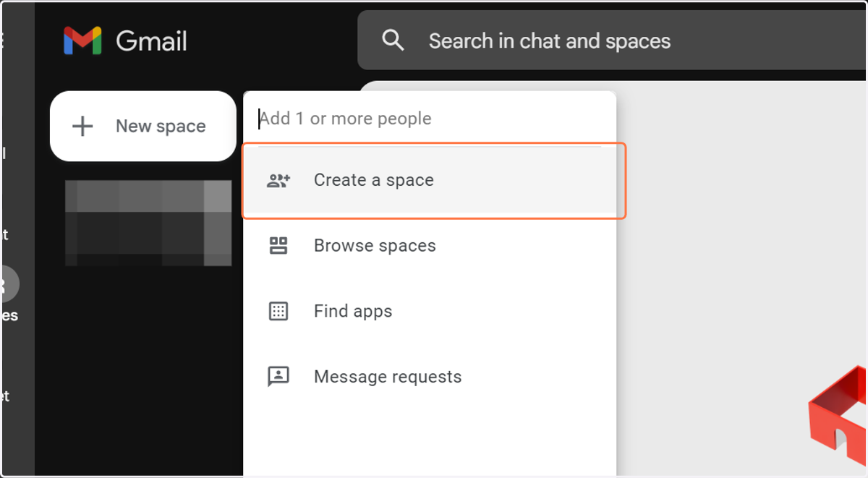Click the Create a space people icon
This screenshot has width=868, height=478.
coord(278,180)
